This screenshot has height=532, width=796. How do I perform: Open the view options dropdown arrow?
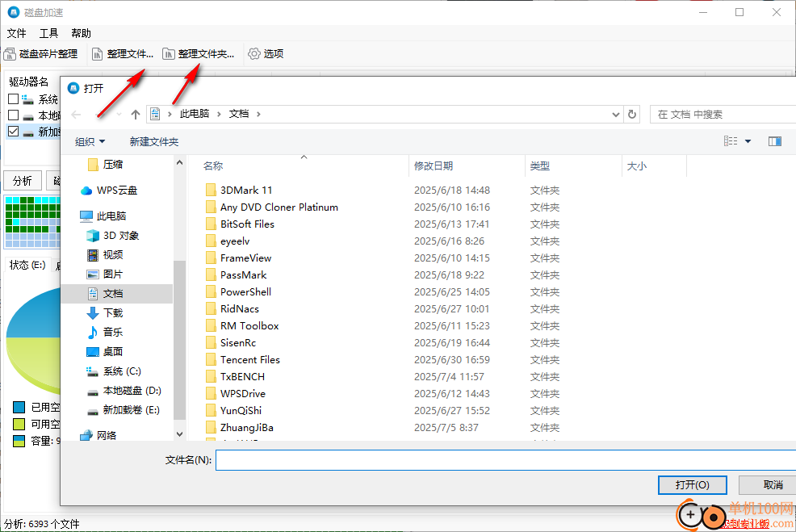tap(748, 141)
